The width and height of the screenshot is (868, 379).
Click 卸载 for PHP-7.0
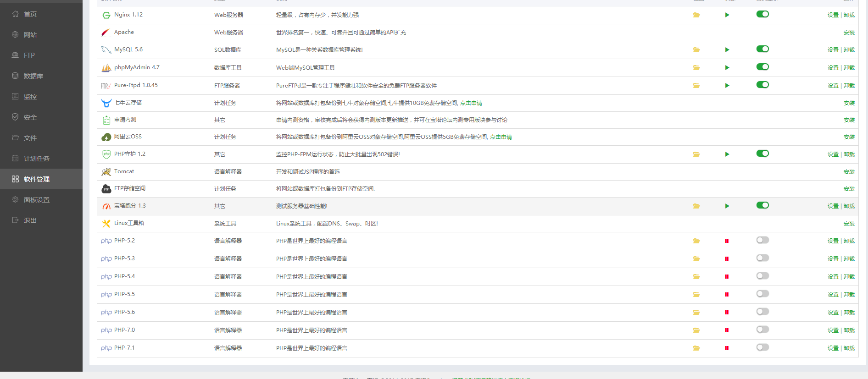pyautogui.click(x=849, y=330)
